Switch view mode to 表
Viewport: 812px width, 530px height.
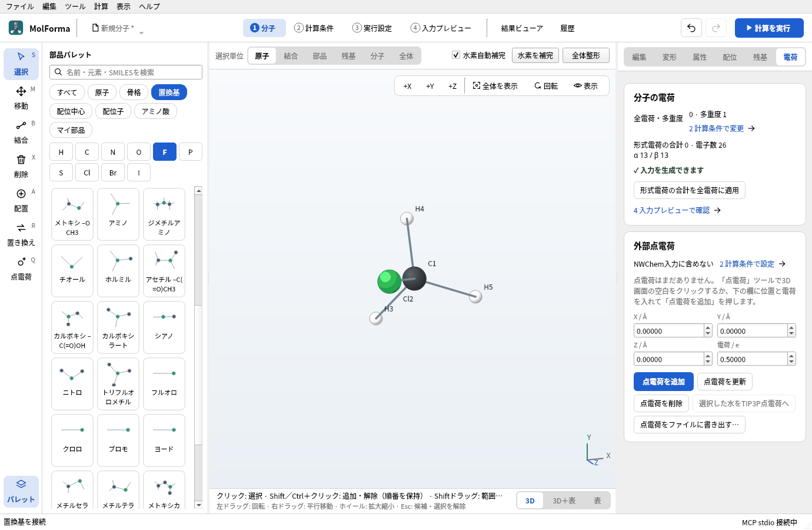597,501
